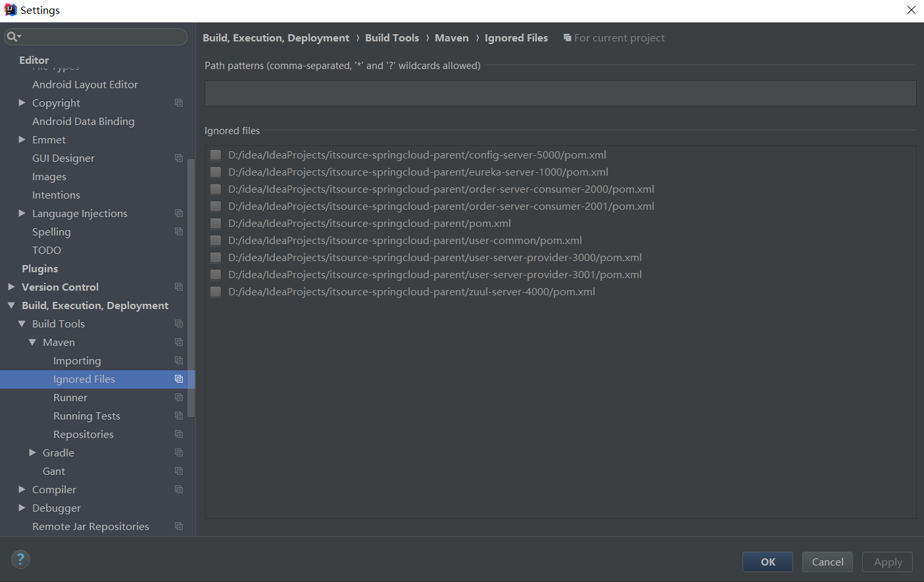Check zuul-server-4000/pom.xml checkbox
This screenshot has width=924, height=582.
(x=215, y=291)
